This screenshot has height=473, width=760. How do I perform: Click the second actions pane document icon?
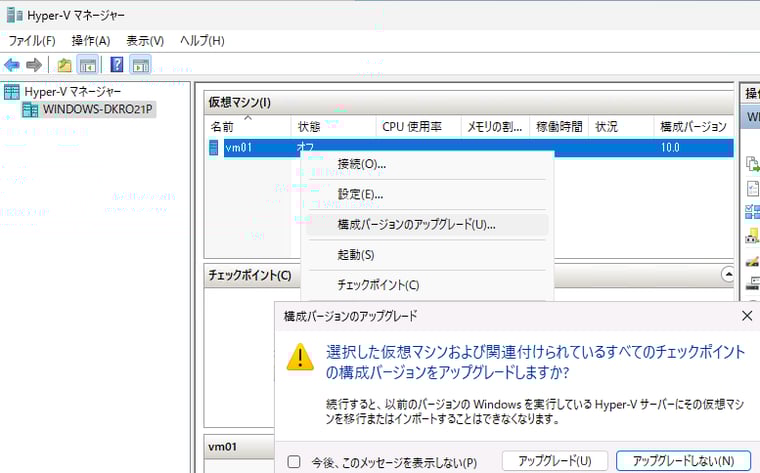[x=753, y=188]
